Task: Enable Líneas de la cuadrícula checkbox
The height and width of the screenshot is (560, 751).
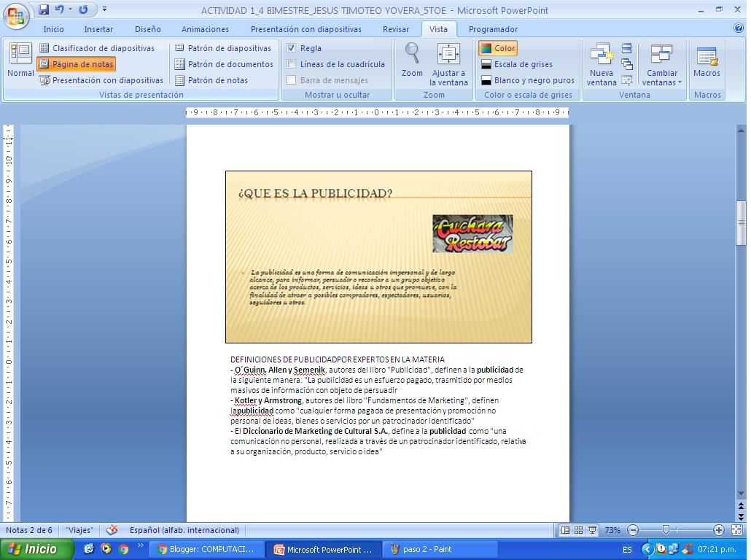Action: (291, 63)
